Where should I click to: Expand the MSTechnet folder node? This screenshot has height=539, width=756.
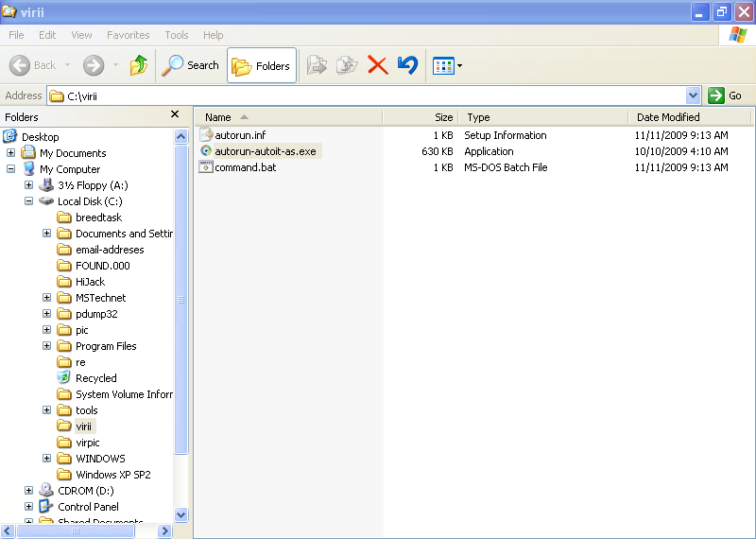point(46,297)
